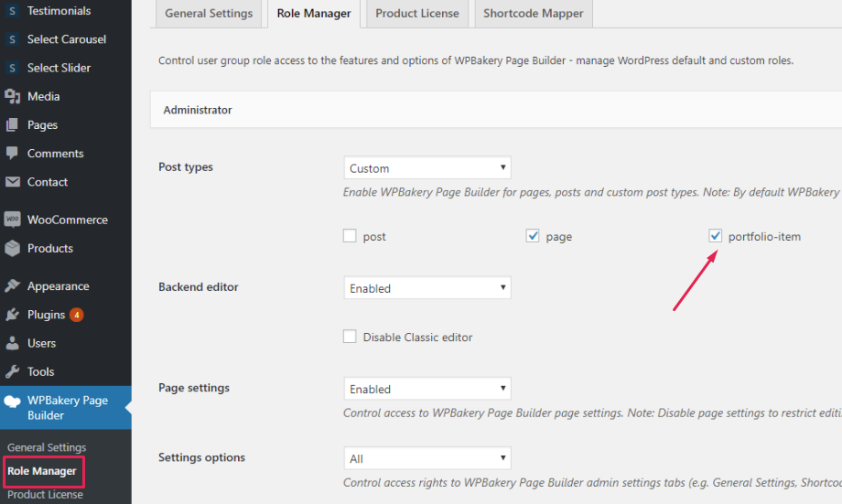Click the Disable Classic editor label
The width and height of the screenshot is (842, 504).
[417, 338]
